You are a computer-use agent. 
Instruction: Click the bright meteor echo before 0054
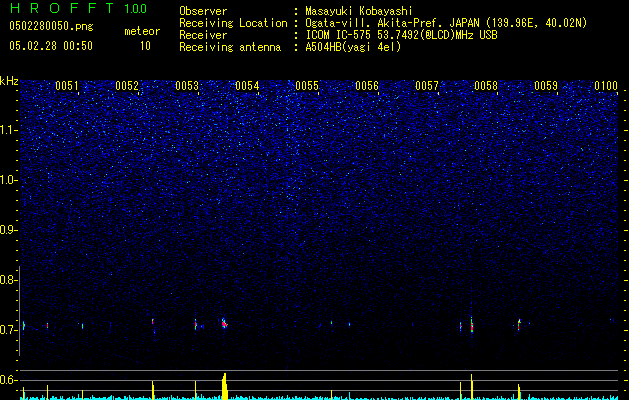[224, 323]
